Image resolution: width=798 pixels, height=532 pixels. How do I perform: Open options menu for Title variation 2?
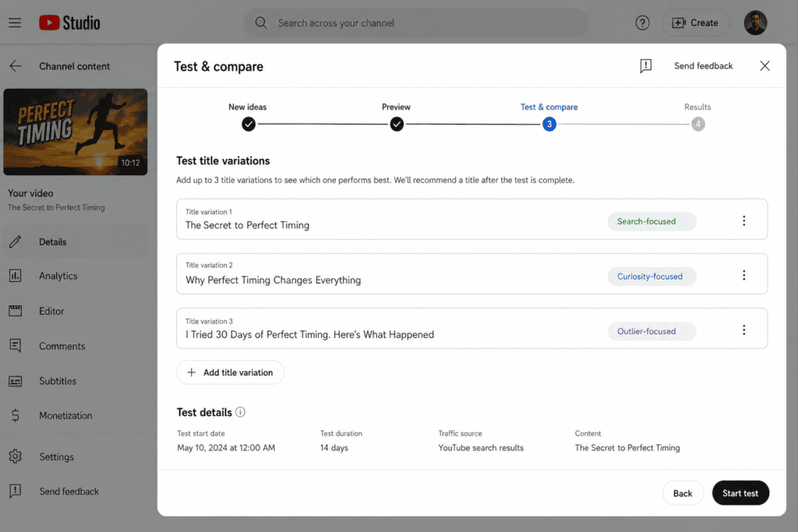(x=744, y=276)
